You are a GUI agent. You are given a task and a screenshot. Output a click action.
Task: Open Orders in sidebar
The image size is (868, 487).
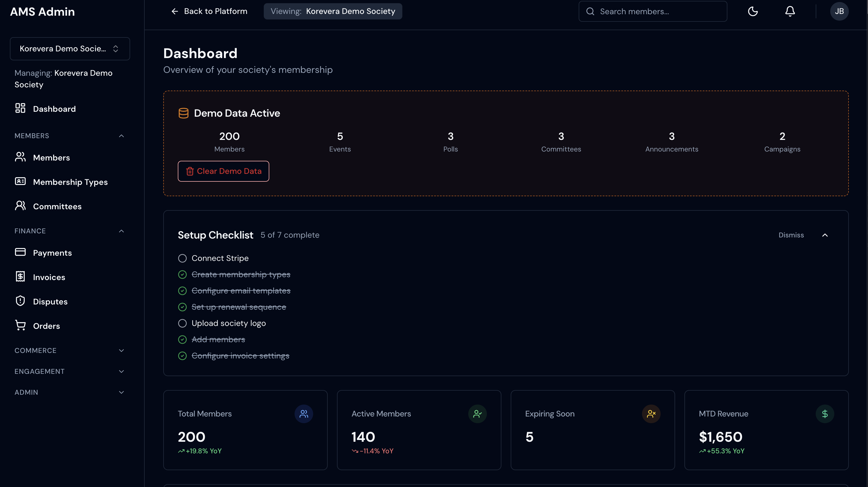tap(70, 326)
